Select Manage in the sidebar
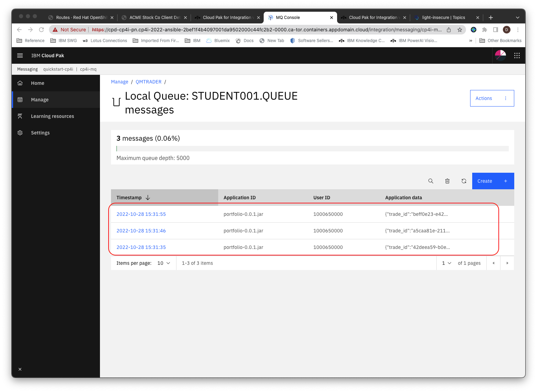This screenshot has width=537, height=392. coord(56,100)
